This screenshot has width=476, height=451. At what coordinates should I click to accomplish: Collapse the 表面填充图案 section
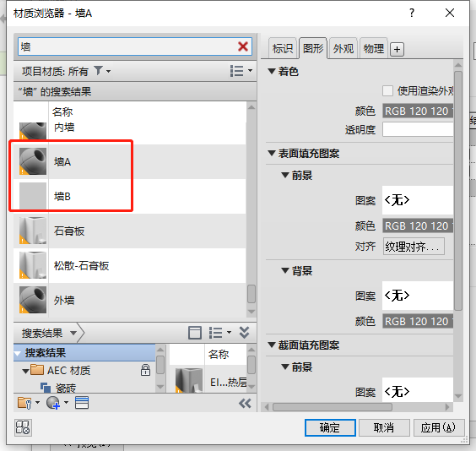point(271,153)
